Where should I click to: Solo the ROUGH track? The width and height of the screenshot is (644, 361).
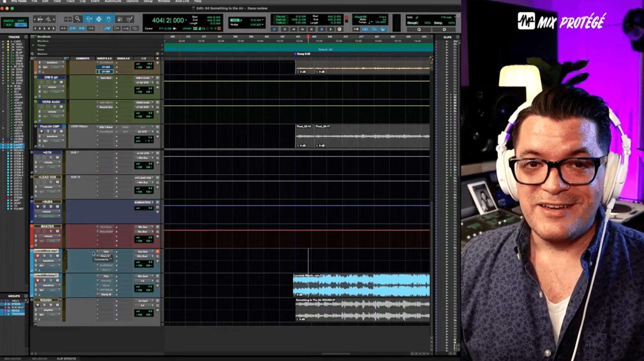[51, 305]
